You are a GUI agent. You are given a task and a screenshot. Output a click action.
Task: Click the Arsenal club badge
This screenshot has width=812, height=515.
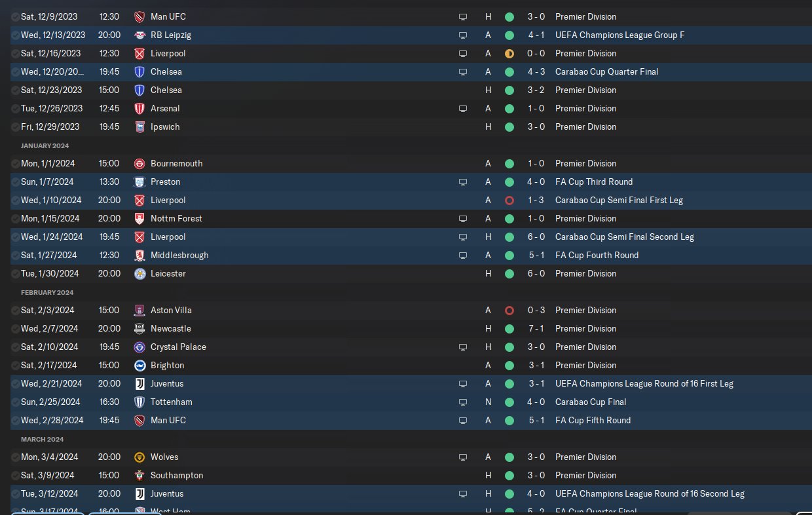pos(139,108)
